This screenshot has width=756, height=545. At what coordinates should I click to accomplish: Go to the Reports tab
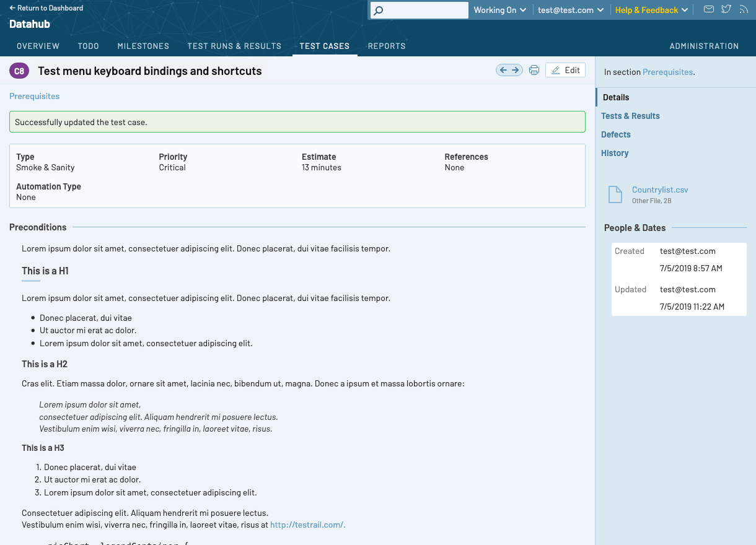pos(387,46)
